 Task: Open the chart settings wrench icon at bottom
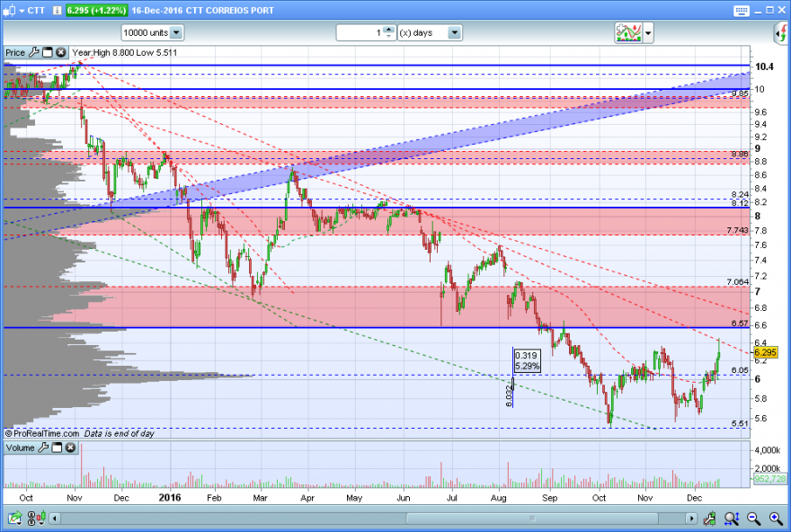point(709,518)
